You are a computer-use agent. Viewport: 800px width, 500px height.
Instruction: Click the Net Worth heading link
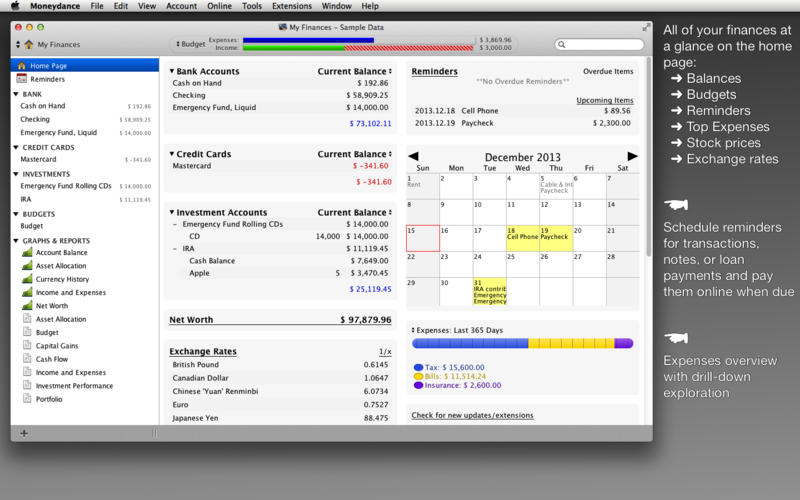point(191,320)
